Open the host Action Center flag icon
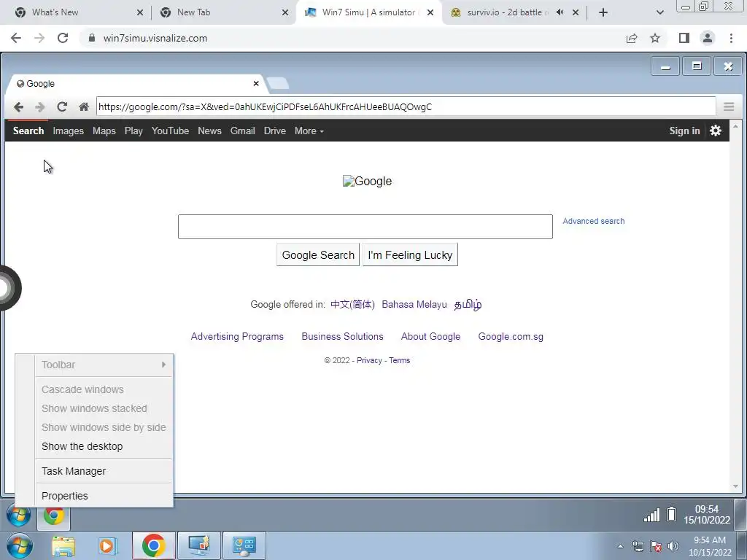The image size is (747, 560). (656, 546)
